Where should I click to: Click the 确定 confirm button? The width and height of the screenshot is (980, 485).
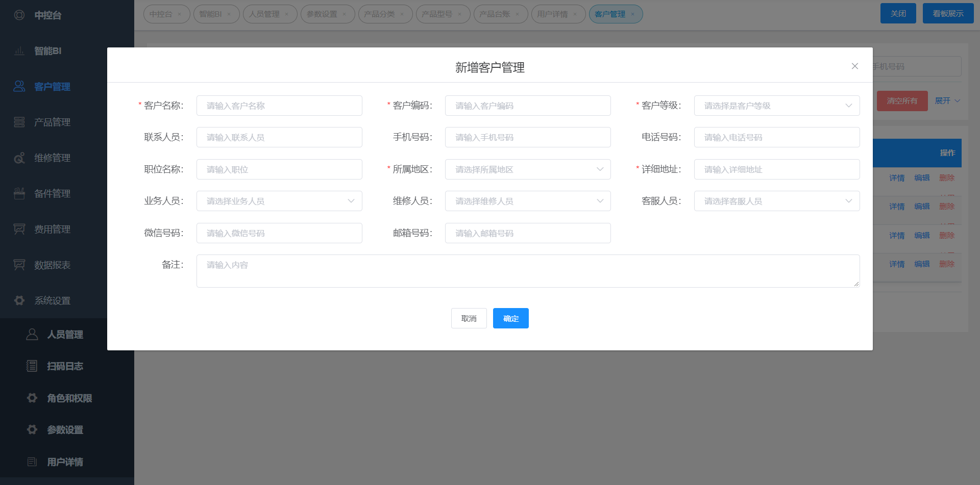click(x=510, y=318)
